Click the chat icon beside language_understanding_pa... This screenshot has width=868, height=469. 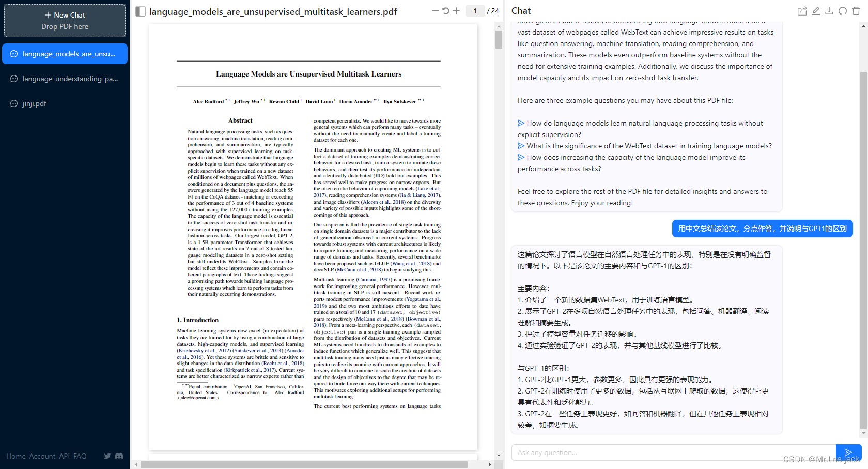[x=14, y=79]
